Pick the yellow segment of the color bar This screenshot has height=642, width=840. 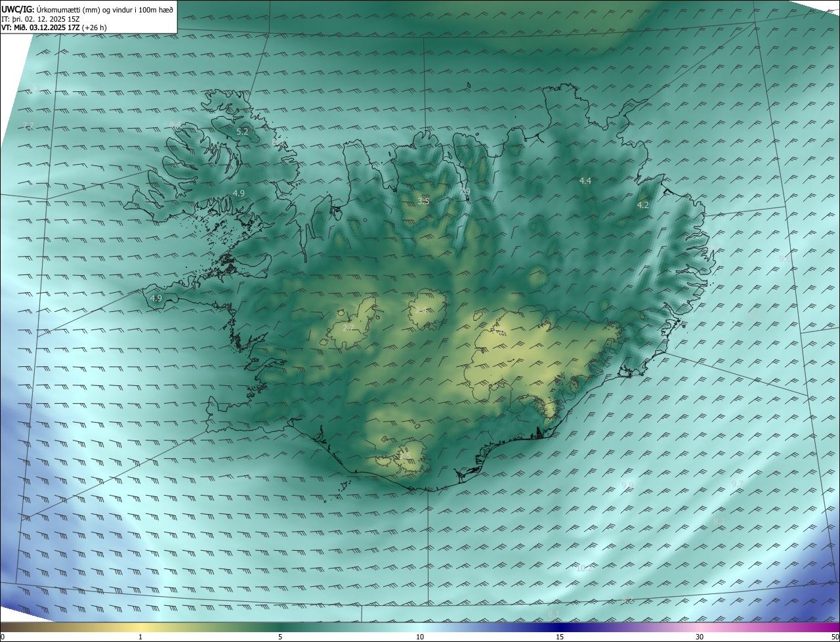click(x=141, y=627)
